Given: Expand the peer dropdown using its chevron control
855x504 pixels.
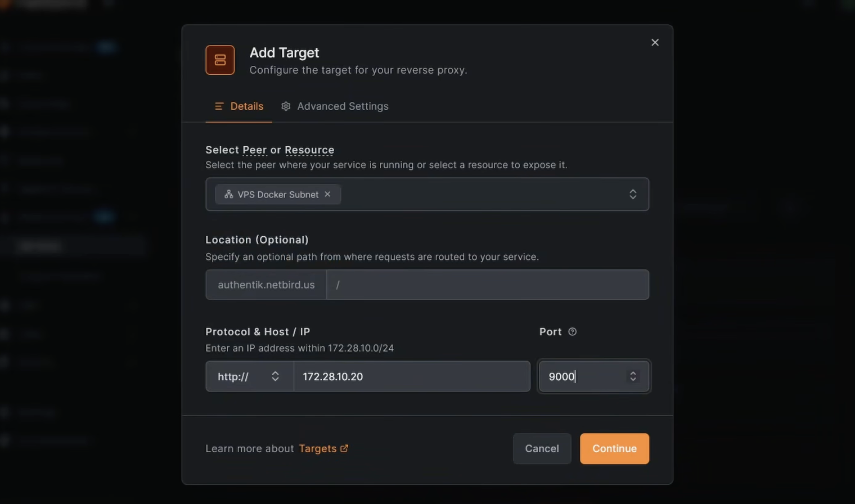Looking at the screenshot, I should [x=632, y=194].
